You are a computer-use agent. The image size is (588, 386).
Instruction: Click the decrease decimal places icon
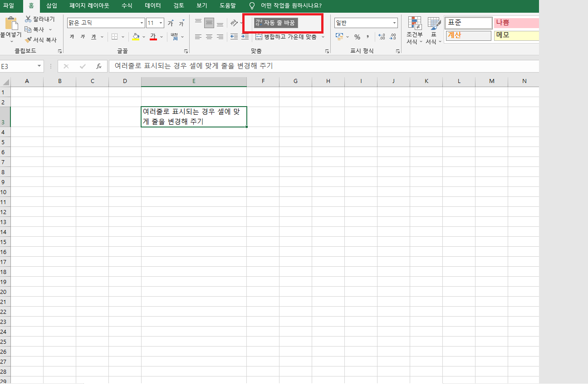click(393, 37)
